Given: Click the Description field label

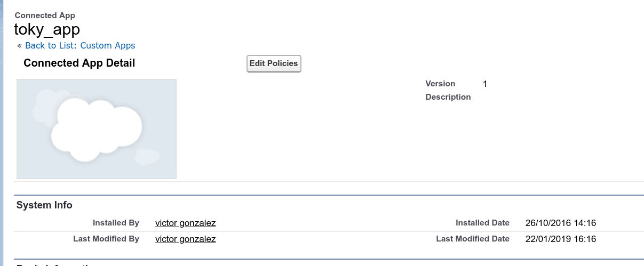Looking at the screenshot, I should [x=448, y=97].
